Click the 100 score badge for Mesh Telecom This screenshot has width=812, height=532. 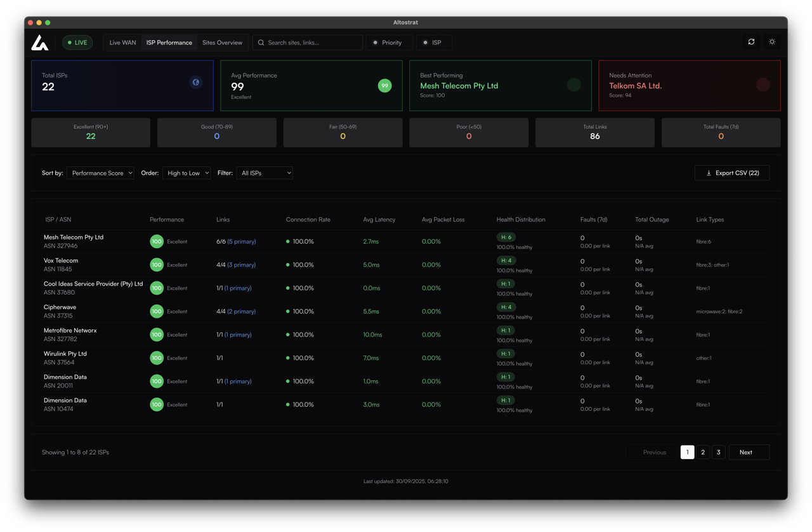[x=157, y=241]
